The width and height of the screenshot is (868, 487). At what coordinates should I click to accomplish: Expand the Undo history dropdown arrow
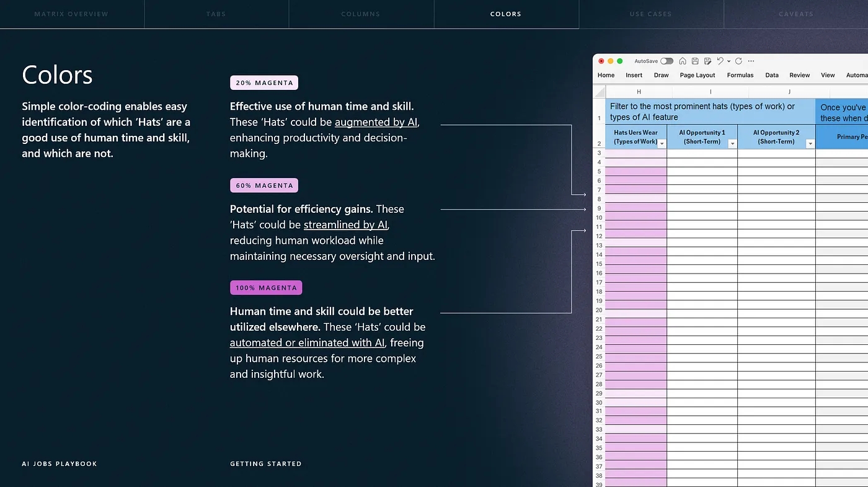728,61
